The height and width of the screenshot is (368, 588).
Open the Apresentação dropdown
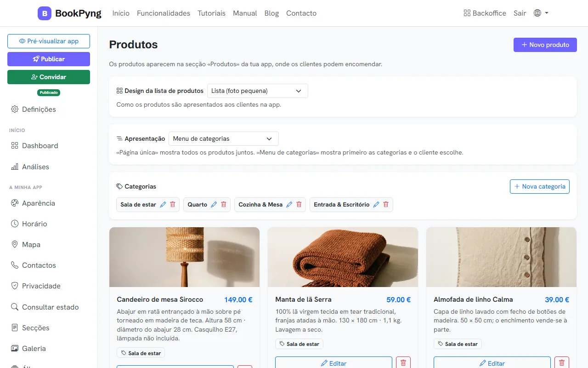click(x=224, y=139)
